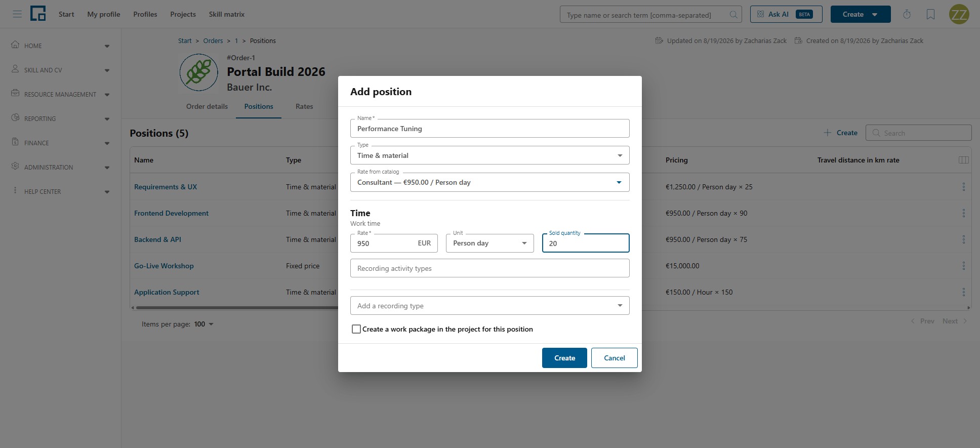Click the Ask AI beta button
Viewport: 980px width, 448px height.
[786, 14]
